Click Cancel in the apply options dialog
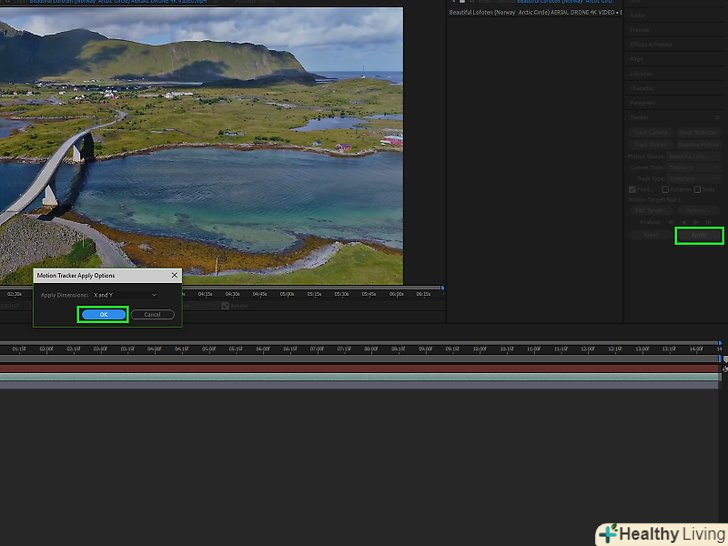The width and height of the screenshot is (728, 546). [x=152, y=314]
